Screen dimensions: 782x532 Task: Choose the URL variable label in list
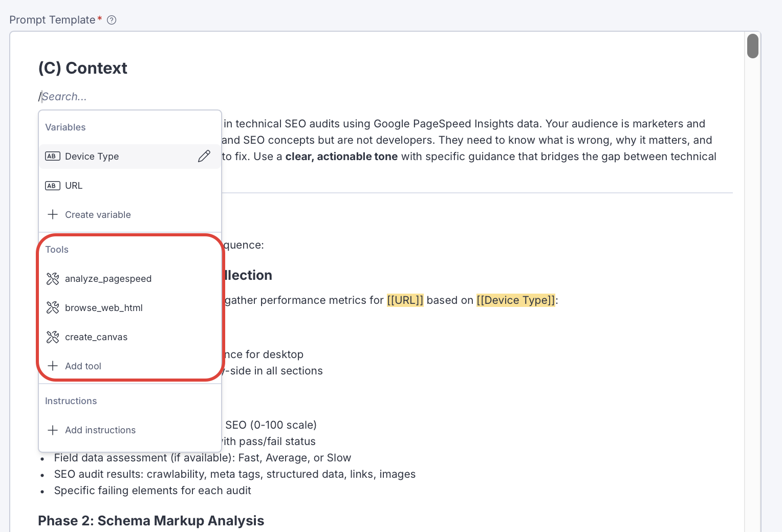point(74,186)
